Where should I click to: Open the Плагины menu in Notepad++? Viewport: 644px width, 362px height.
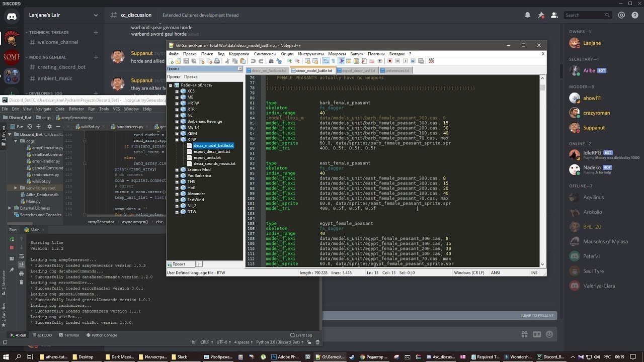coord(376,54)
